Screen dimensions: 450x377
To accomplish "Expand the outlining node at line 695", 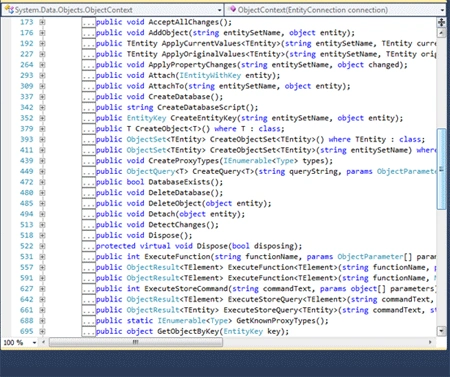I will 42,332.
